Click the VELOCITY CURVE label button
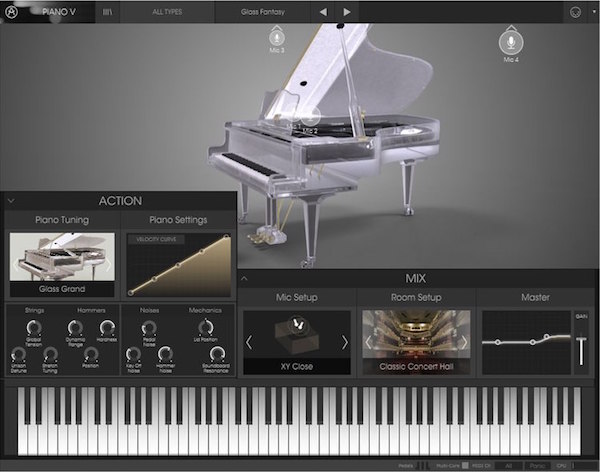The height and width of the screenshot is (472, 600). pos(156,240)
